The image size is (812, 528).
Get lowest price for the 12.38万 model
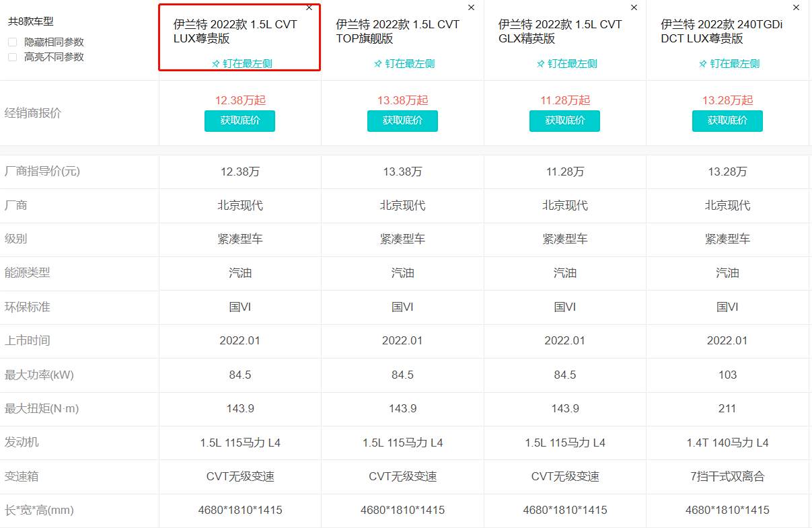(240, 121)
